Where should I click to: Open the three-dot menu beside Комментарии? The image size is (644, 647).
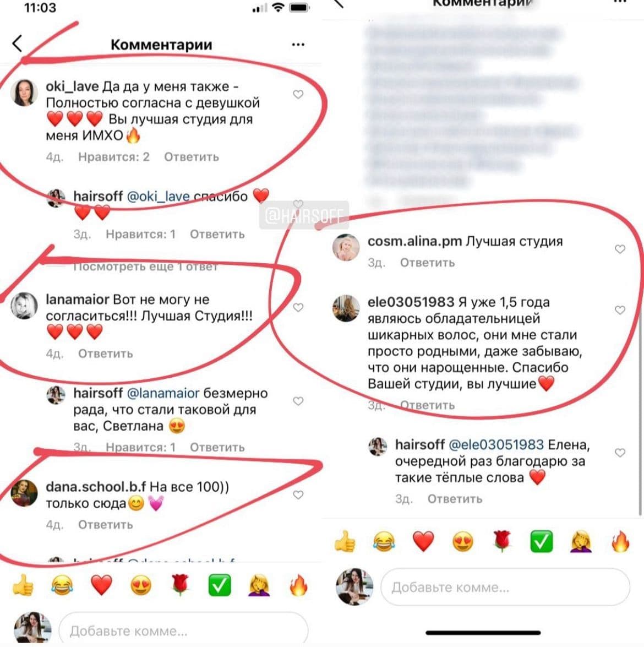tap(298, 45)
